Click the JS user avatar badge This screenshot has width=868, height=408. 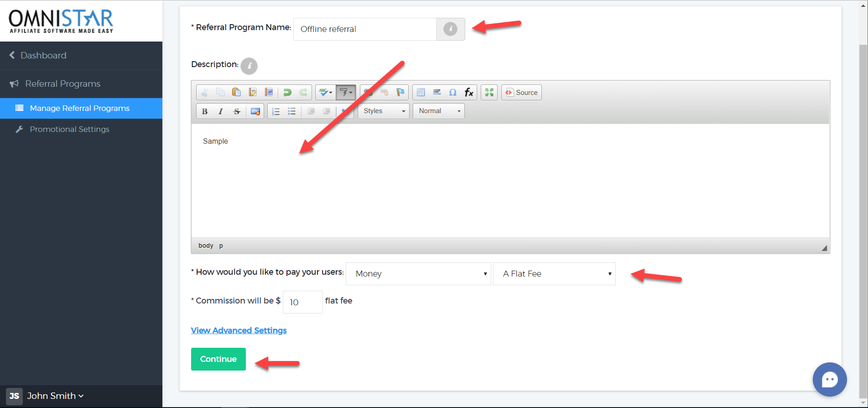coord(14,396)
